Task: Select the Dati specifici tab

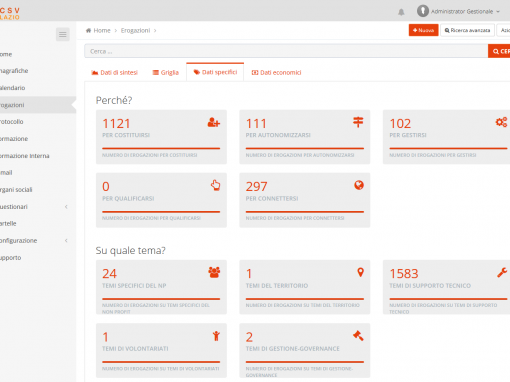Action: click(x=215, y=72)
